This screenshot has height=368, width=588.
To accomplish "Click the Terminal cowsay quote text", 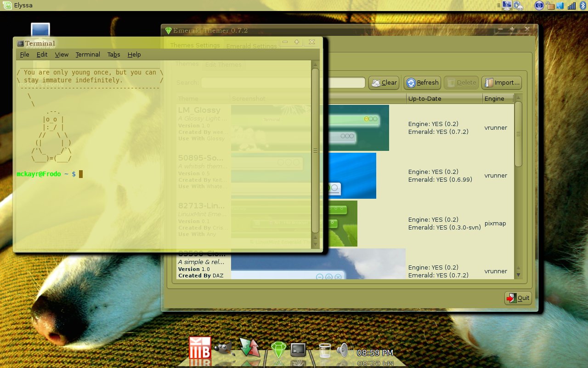I will (x=90, y=76).
